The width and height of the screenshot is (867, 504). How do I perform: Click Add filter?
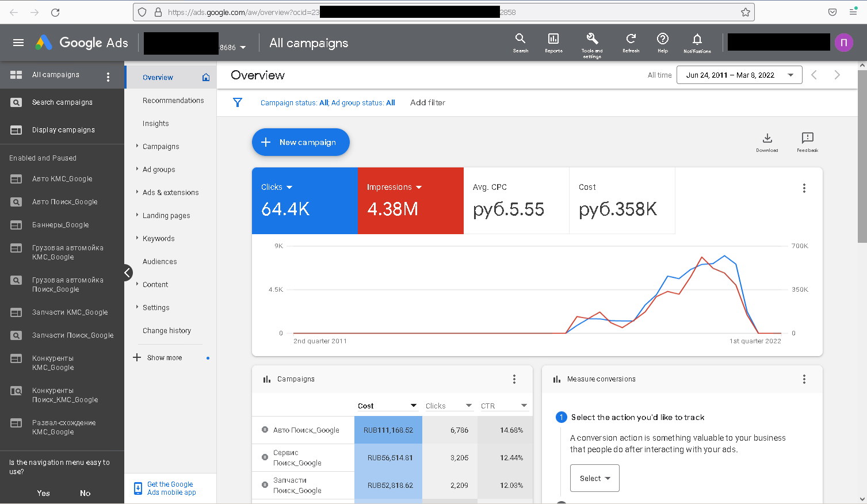tap(427, 102)
